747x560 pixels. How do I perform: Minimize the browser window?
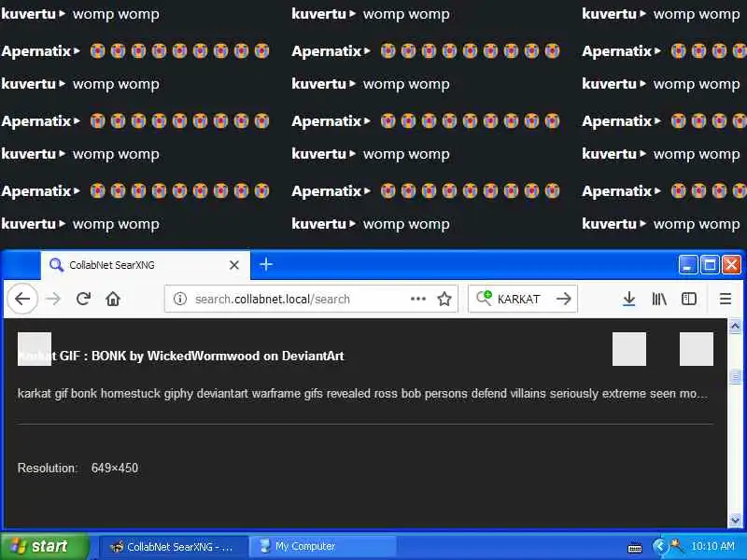point(687,264)
